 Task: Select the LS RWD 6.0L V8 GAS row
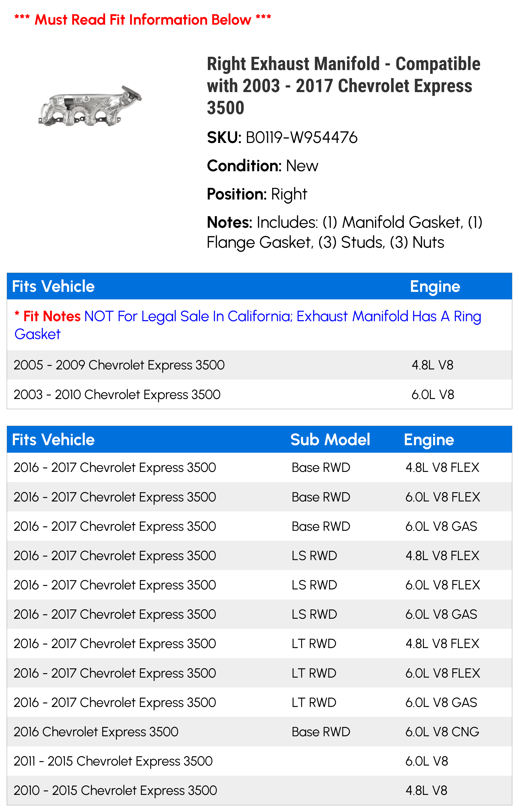[259, 614]
